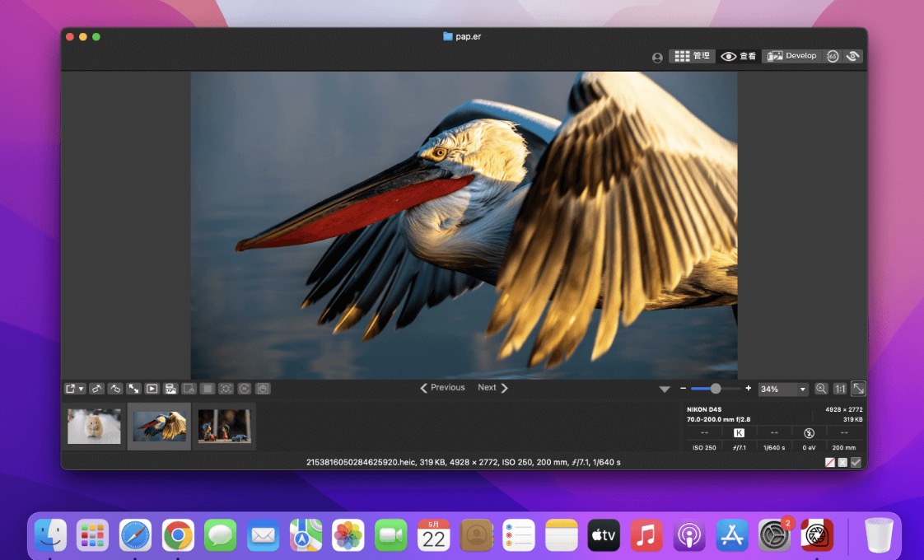Viewport: 924px width, 560px height.
Task: Switch to the Develop mode tab
Action: coord(791,56)
